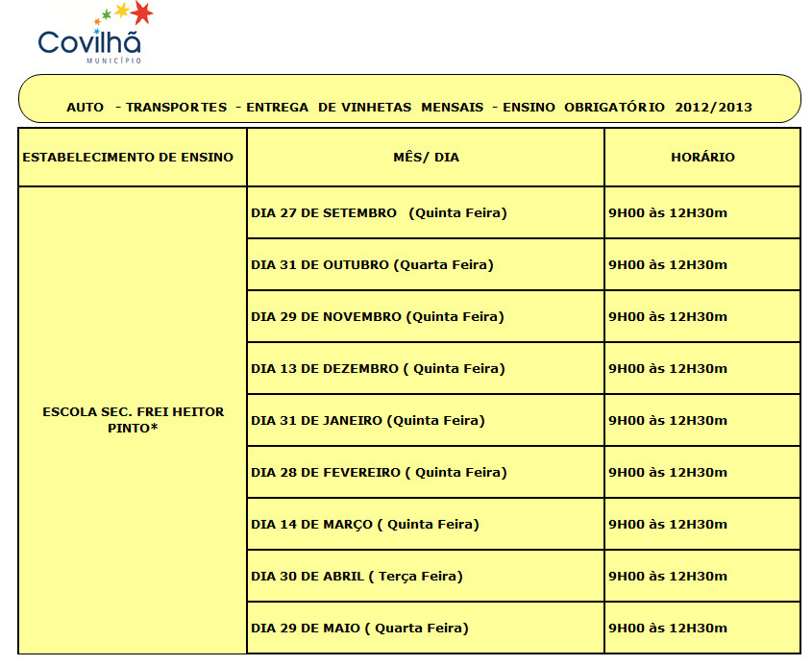
Task: Click the Dia 27 de Setembro cell
Action: point(379,212)
